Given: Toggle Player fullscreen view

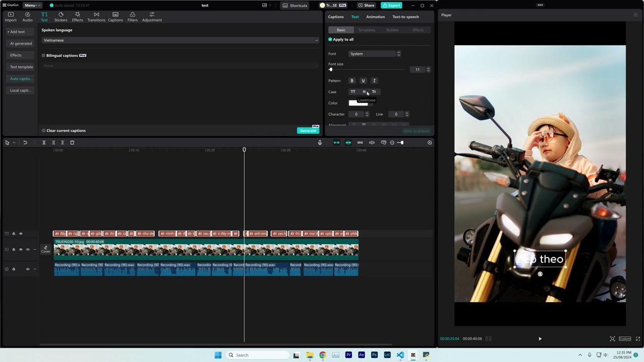Looking at the screenshot, I should coord(638,339).
